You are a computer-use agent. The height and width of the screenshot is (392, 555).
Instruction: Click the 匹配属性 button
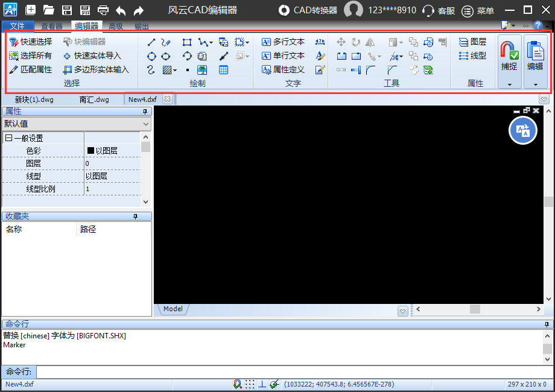click(x=30, y=69)
